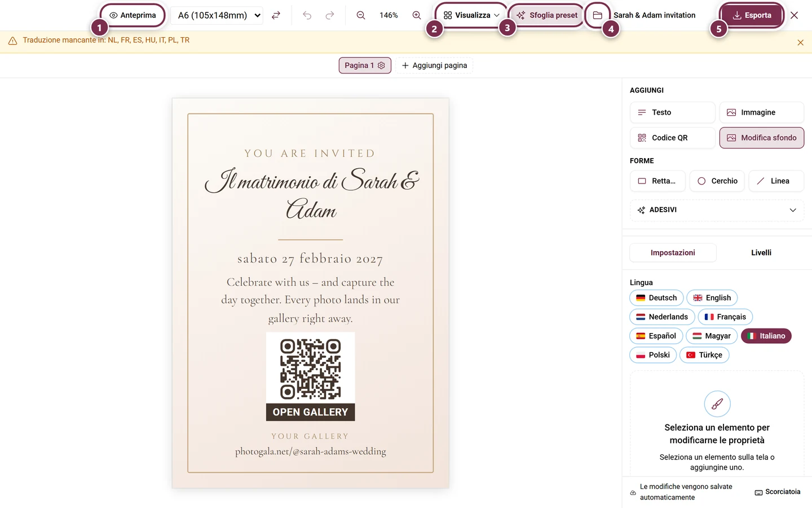Image resolution: width=812 pixels, height=508 pixels.
Task: Open Pagina 1 settings gear
Action: (x=381, y=65)
